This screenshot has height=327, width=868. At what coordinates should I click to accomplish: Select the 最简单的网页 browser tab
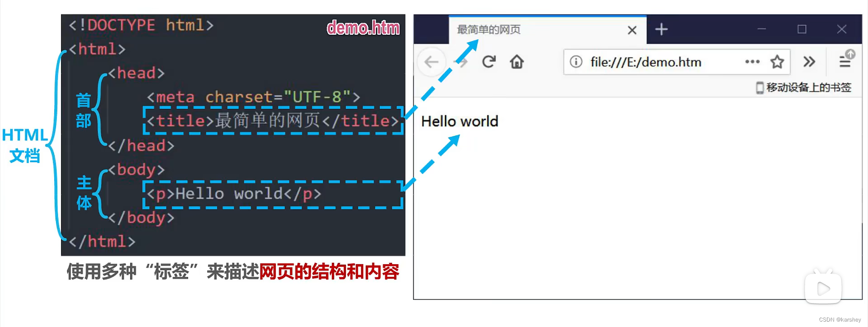pyautogui.click(x=547, y=30)
